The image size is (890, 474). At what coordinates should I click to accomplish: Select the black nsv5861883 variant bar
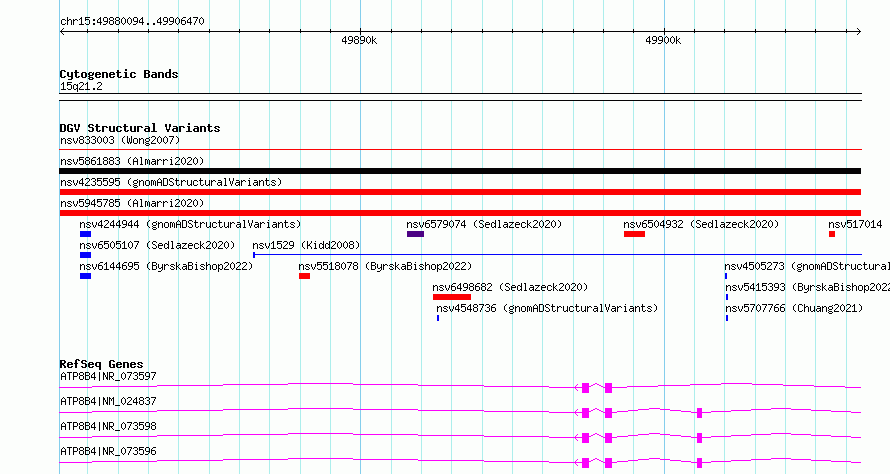tap(460, 171)
